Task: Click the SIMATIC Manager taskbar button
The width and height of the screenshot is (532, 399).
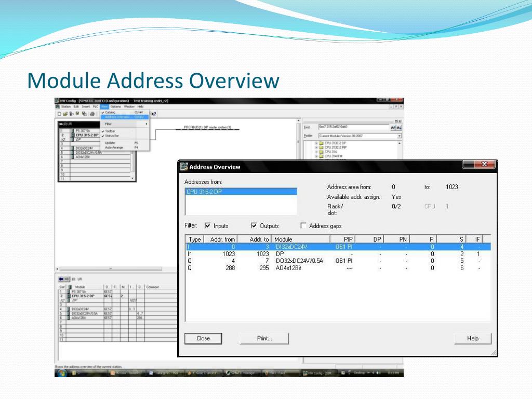Action: 242,373
